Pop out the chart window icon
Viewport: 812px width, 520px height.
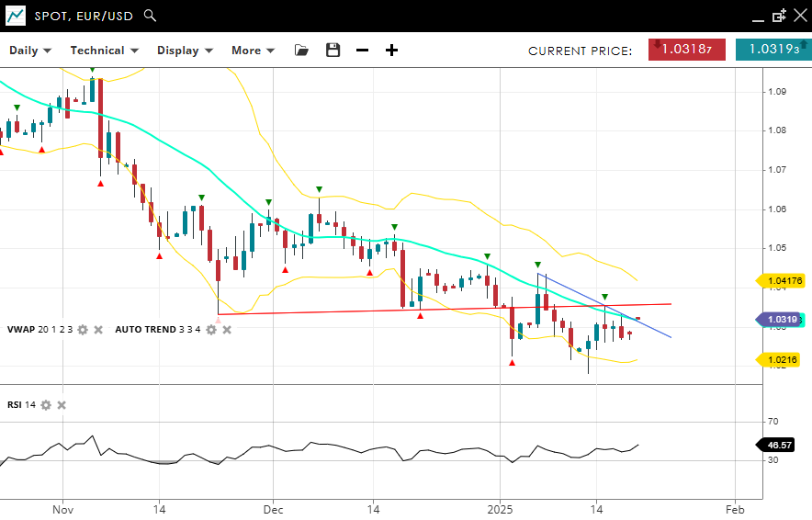(779, 16)
